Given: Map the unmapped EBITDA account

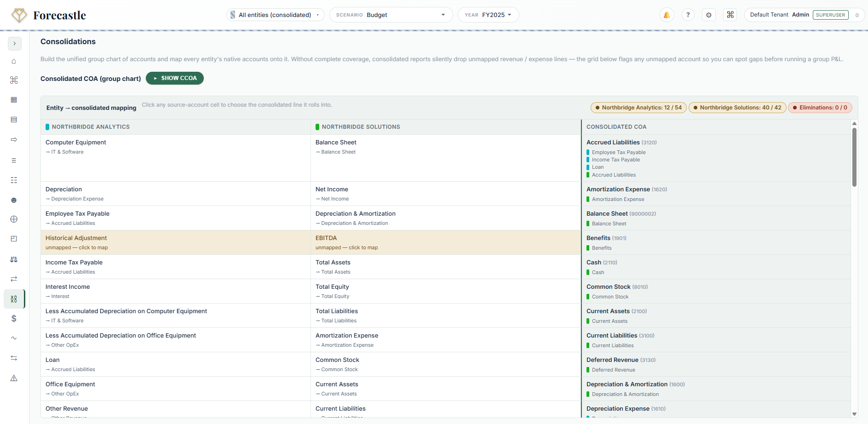Looking at the screenshot, I should pos(446,242).
